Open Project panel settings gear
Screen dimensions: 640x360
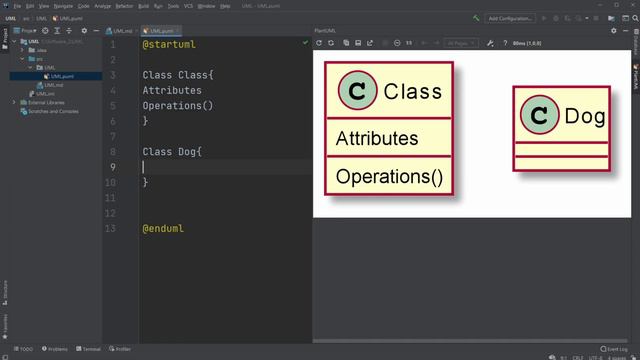pyautogui.click(x=84, y=31)
